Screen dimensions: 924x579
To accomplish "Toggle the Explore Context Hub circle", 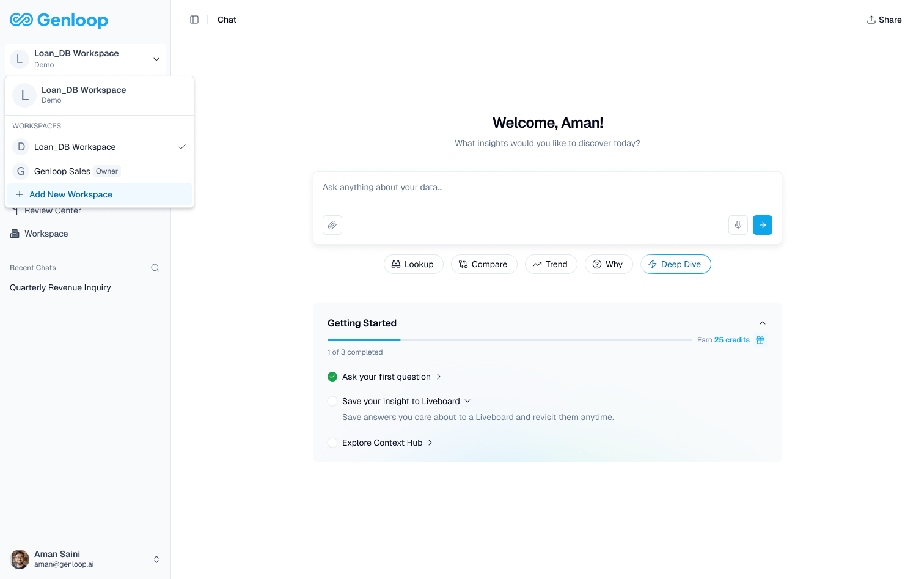I will (x=332, y=443).
